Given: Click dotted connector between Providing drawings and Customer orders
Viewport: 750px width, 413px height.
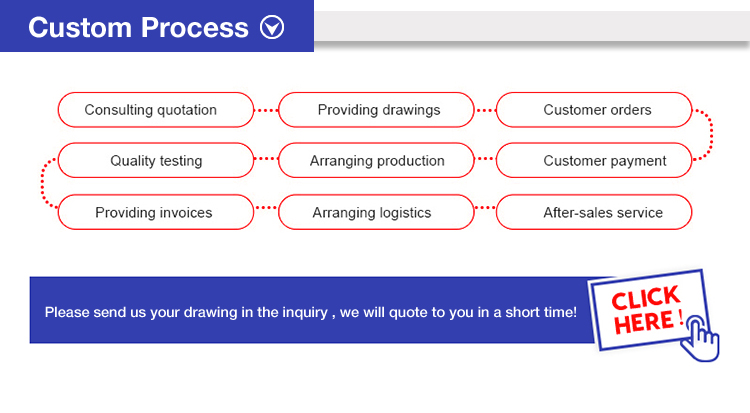Looking at the screenshot, I should (x=485, y=110).
